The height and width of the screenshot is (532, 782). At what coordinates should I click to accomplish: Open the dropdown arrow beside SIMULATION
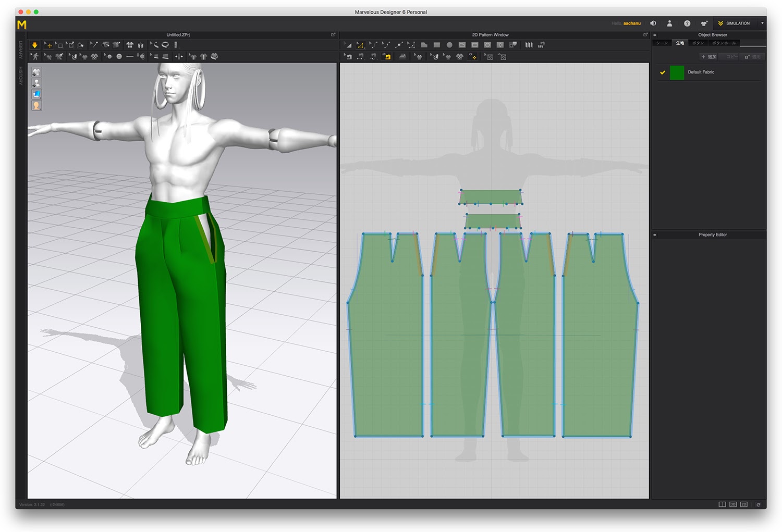tap(762, 23)
